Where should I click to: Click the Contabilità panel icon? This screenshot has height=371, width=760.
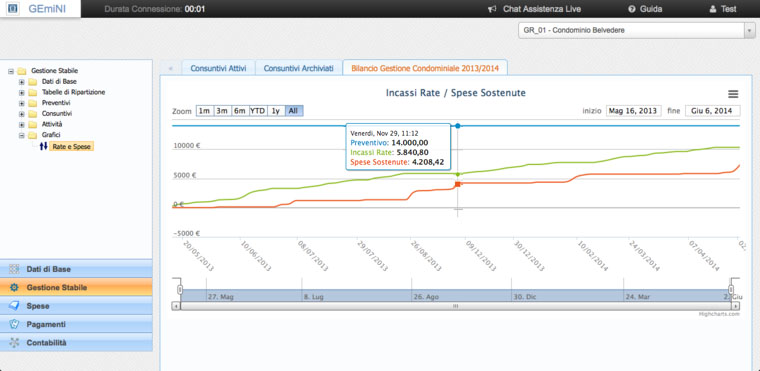point(14,343)
